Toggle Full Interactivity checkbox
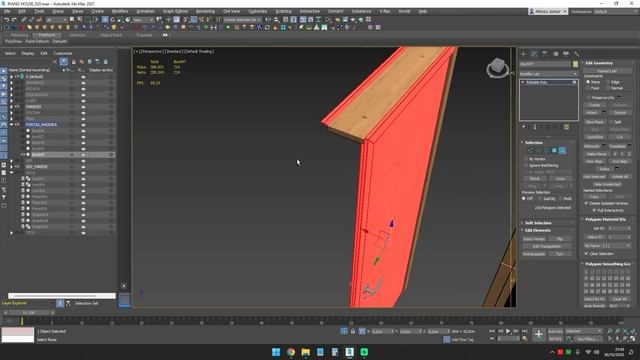This screenshot has width=640, height=360. tap(594, 210)
